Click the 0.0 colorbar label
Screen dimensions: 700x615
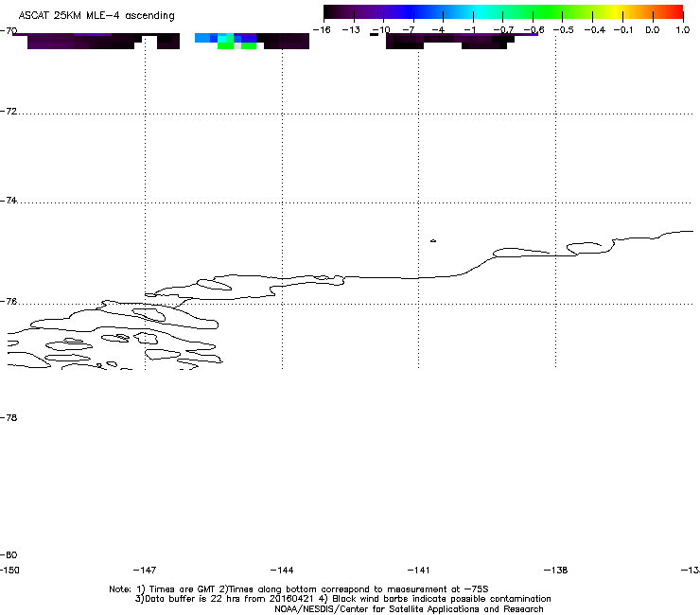tap(653, 30)
